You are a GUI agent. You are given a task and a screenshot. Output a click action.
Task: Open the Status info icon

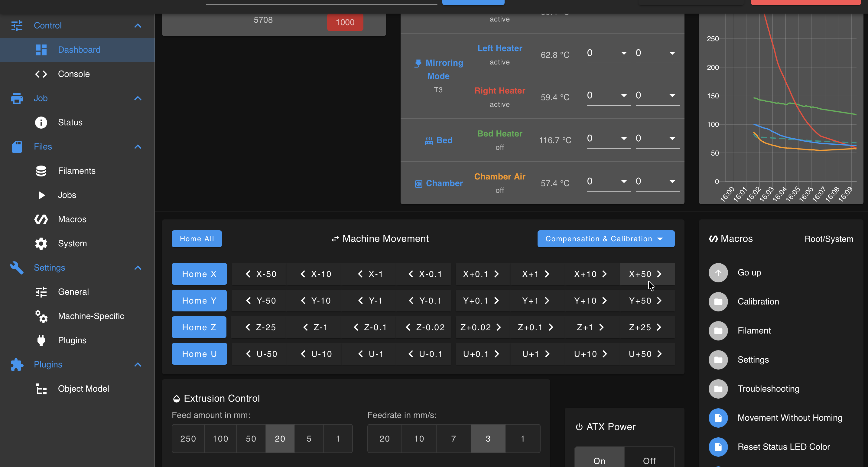tap(41, 122)
